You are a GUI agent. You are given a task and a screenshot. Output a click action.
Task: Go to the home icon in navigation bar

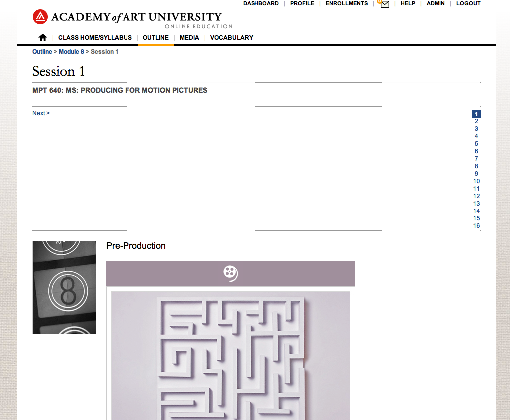43,37
